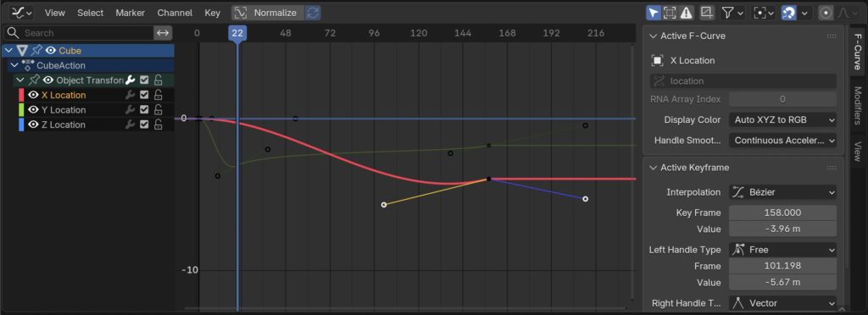The height and width of the screenshot is (315, 868).
Task: Click the blue Z Location color swatch
Action: (x=21, y=124)
